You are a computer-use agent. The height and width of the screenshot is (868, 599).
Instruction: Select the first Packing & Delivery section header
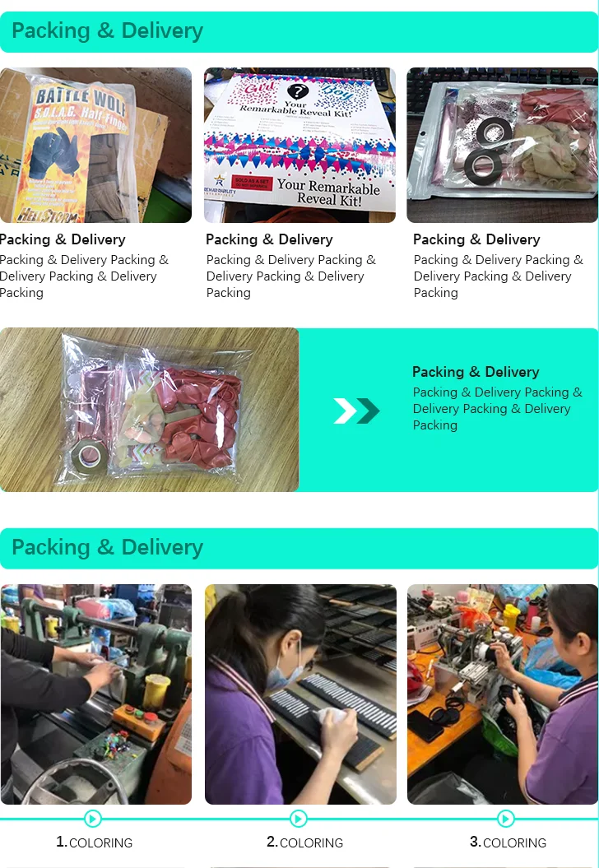click(x=299, y=31)
